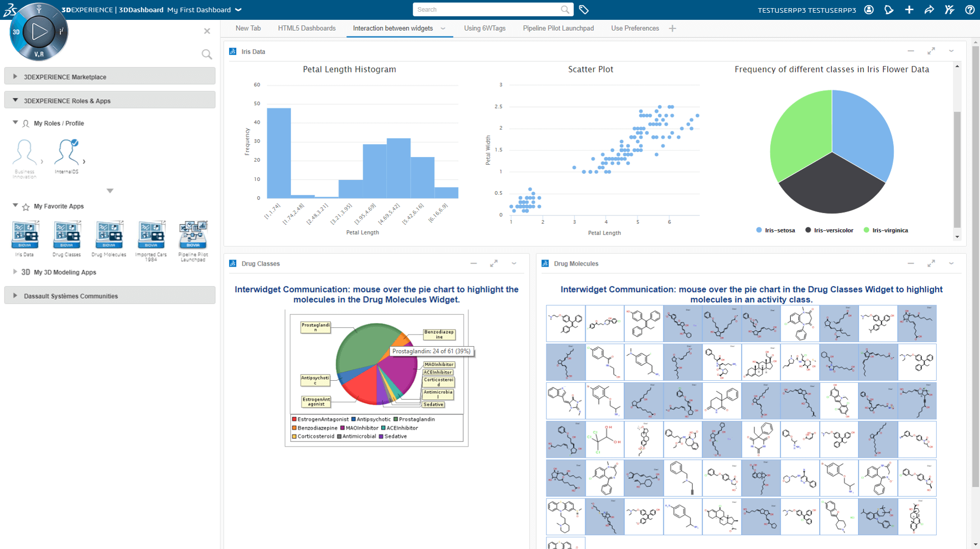
Task: Click the TESTUSERPP3 username
Action: click(807, 10)
